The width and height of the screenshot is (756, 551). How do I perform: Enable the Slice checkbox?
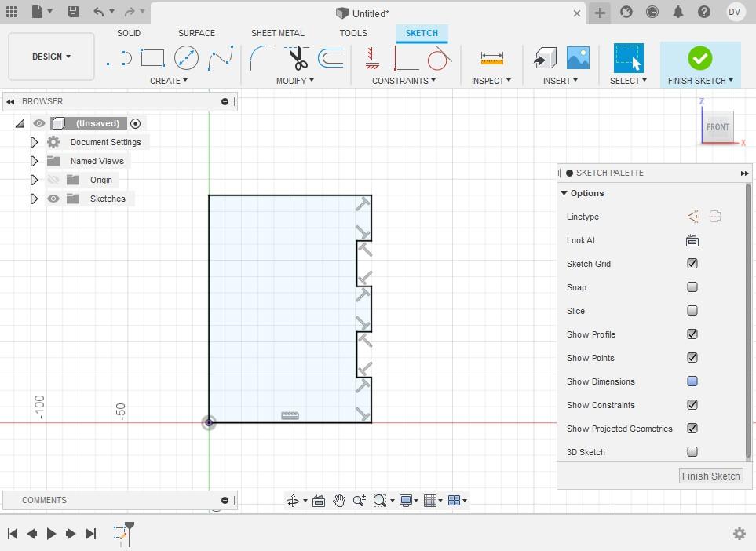point(692,311)
